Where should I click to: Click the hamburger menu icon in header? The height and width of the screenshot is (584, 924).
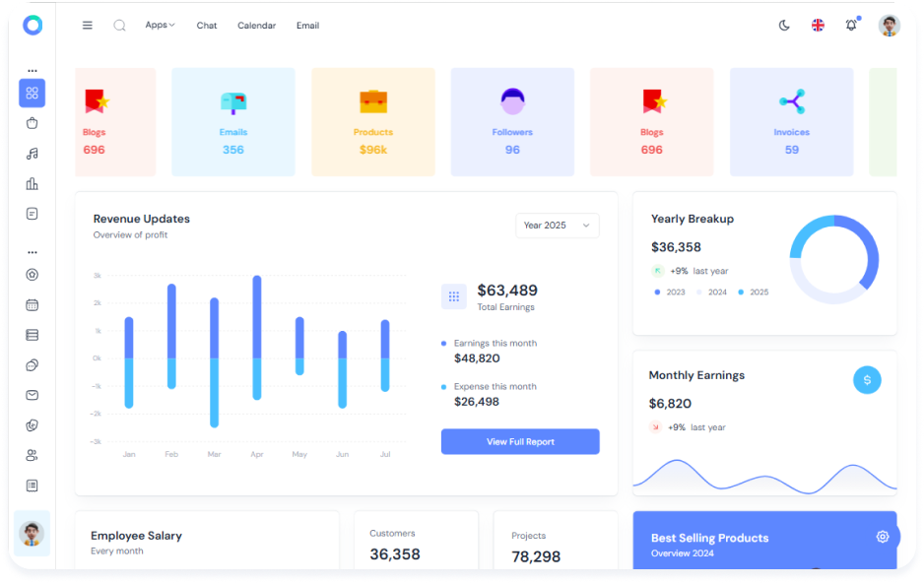pos(88,26)
